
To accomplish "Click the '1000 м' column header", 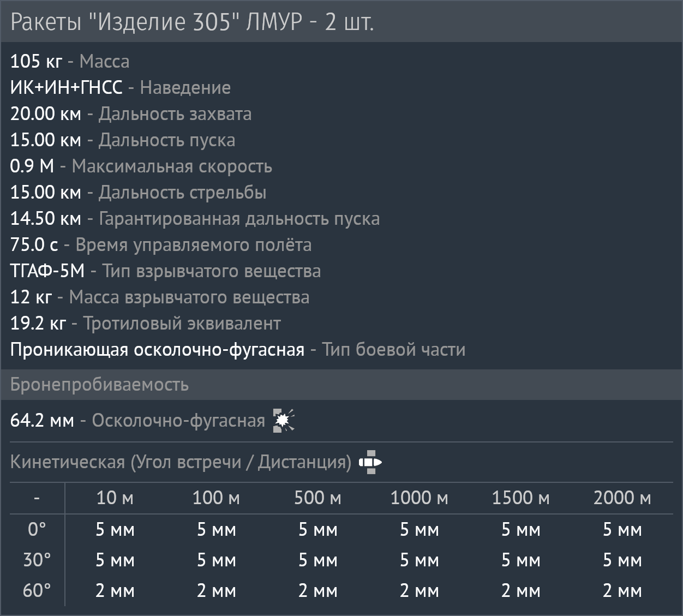I will [x=419, y=498].
